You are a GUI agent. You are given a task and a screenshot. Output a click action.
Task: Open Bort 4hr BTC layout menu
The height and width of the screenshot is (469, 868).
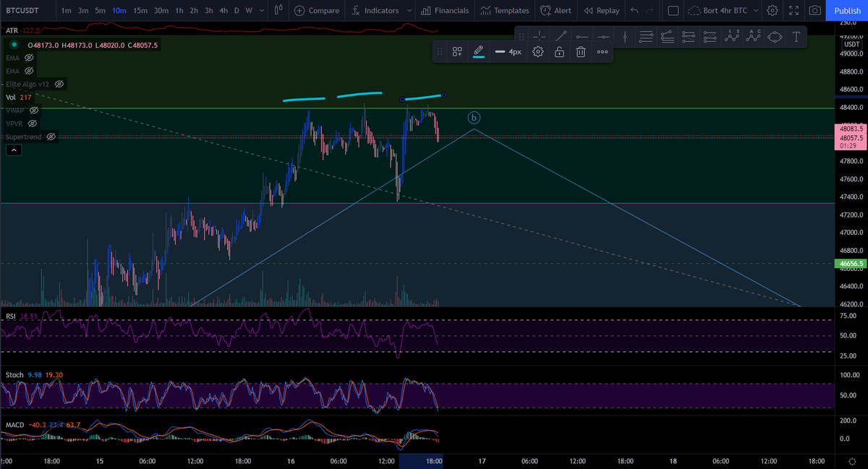tap(723, 10)
